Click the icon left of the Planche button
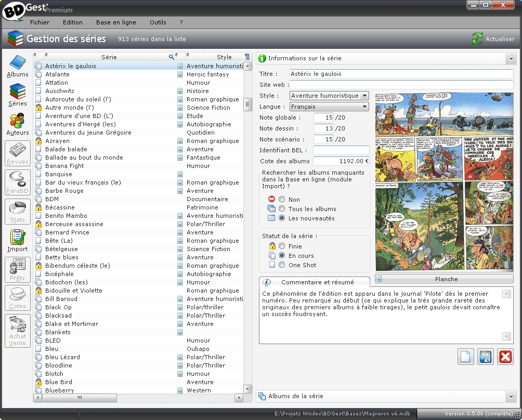The width and height of the screenshot is (522, 420). coord(379,279)
